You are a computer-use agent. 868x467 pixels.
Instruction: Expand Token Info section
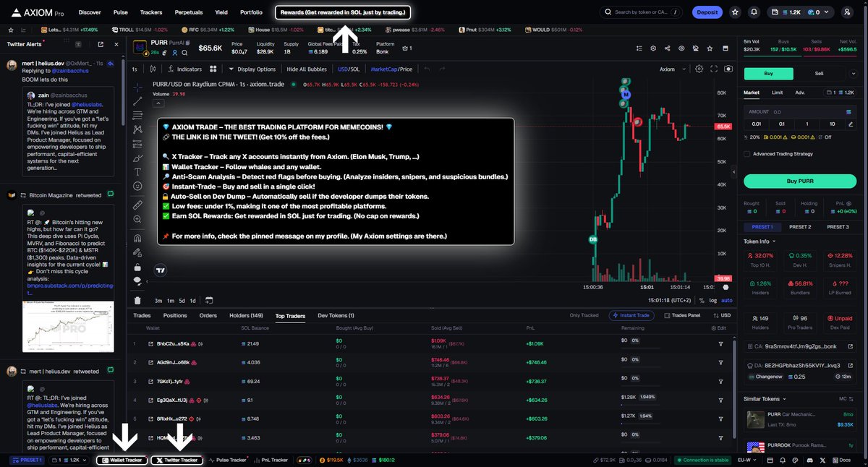(x=758, y=241)
